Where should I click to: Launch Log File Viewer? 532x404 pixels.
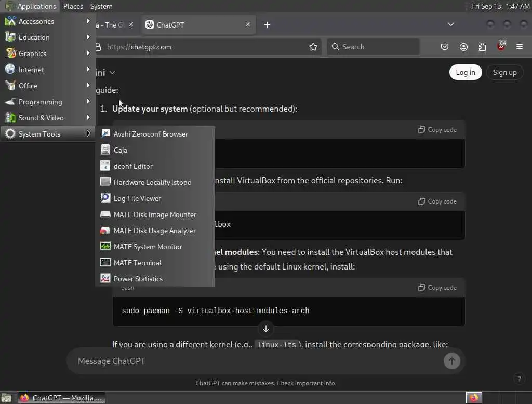click(155, 198)
